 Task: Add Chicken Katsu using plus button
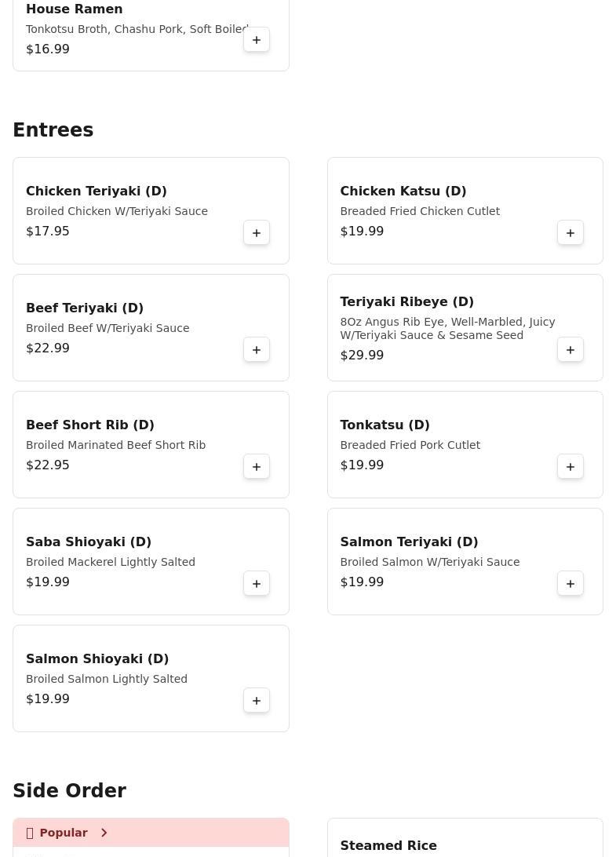(x=570, y=233)
